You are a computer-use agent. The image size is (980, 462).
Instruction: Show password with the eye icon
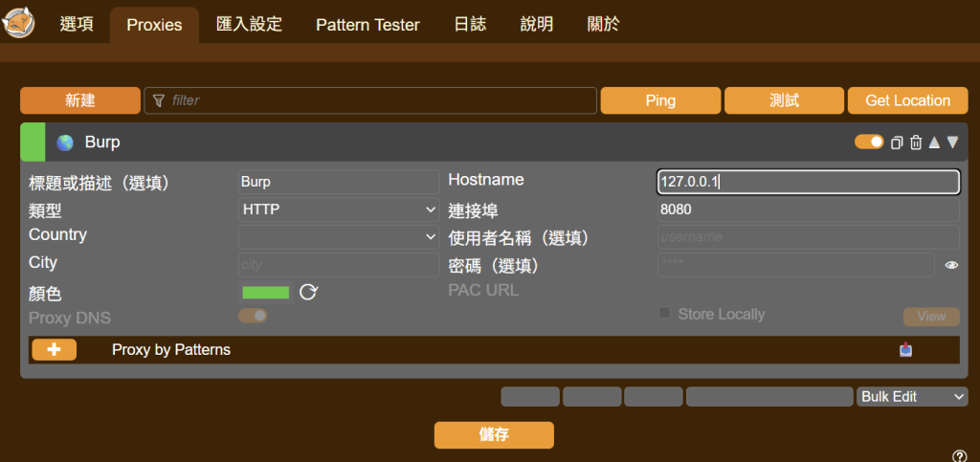pyautogui.click(x=951, y=265)
